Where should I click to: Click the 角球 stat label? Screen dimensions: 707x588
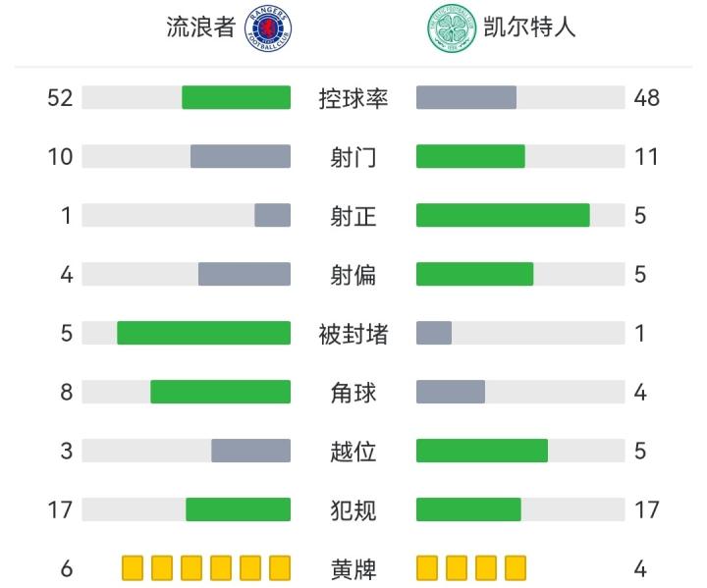353,393
